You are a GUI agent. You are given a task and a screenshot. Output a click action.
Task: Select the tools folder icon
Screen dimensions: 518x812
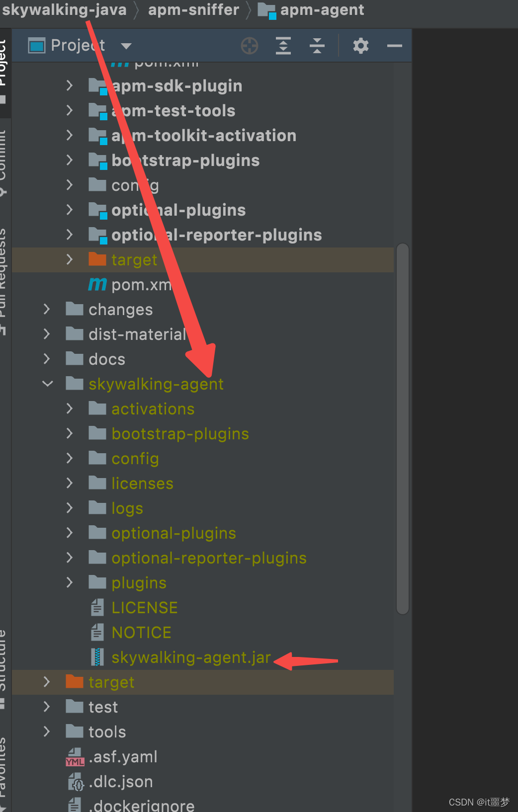75,731
